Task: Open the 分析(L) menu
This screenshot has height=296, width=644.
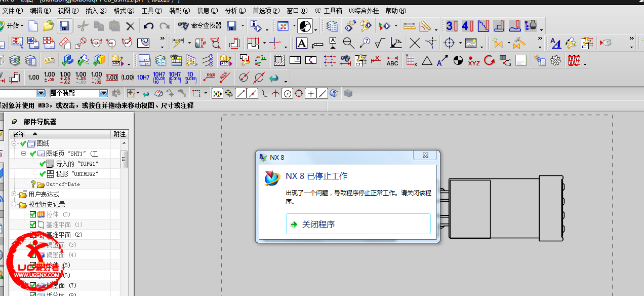Action: 235,11
